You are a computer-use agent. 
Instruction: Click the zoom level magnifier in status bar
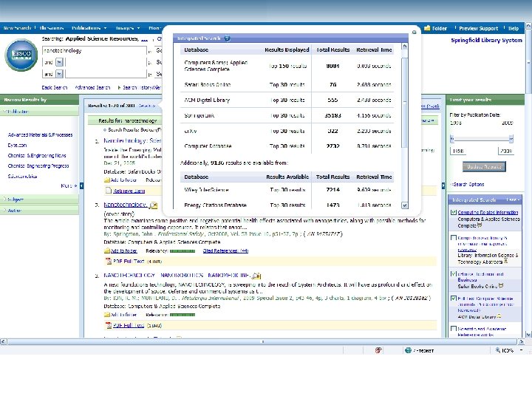[x=498, y=350]
